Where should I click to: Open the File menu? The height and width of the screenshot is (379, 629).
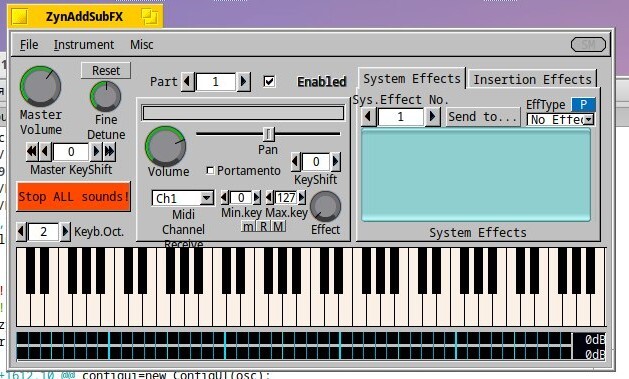point(29,45)
